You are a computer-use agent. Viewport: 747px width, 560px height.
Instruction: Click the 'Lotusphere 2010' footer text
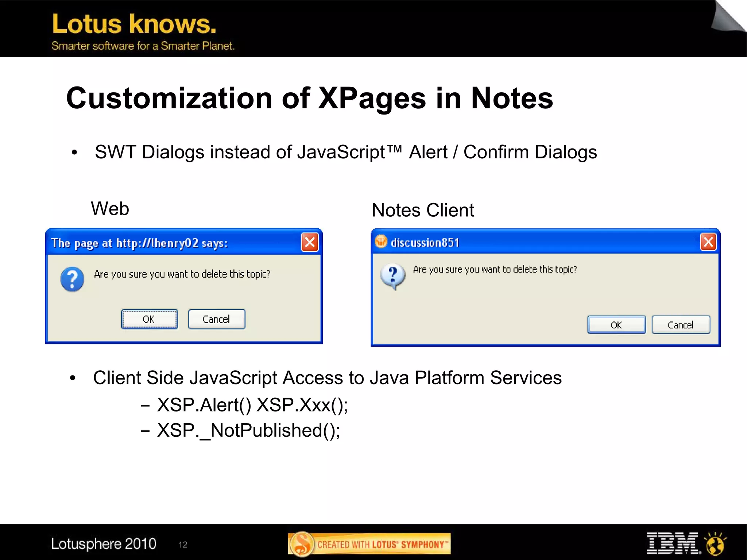104,544
